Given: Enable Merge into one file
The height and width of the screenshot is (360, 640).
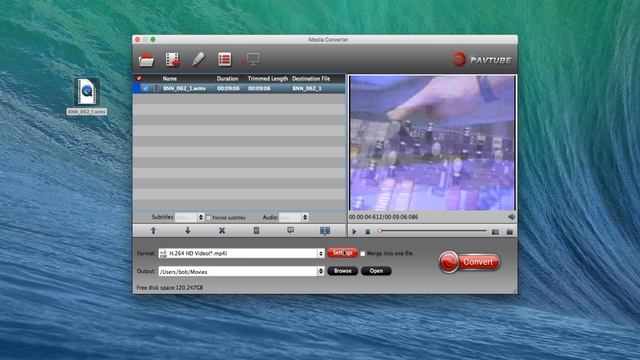Looking at the screenshot, I should (363, 253).
